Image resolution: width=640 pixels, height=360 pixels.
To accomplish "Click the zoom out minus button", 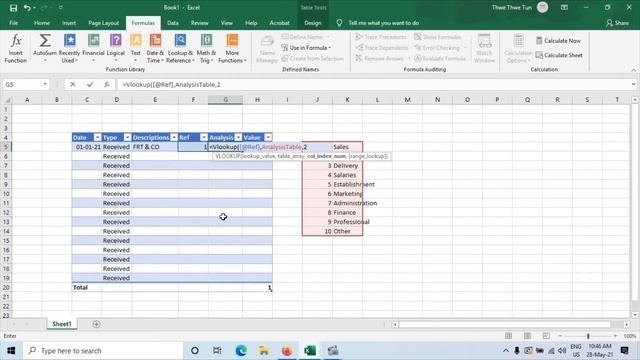I will 560,336.
